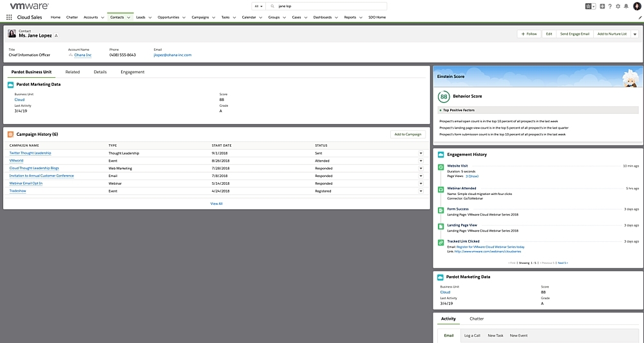The height and width of the screenshot is (343, 644).
Task: Select the Chatter tab in the activity panel
Action: pyautogui.click(x=477, y=319)
